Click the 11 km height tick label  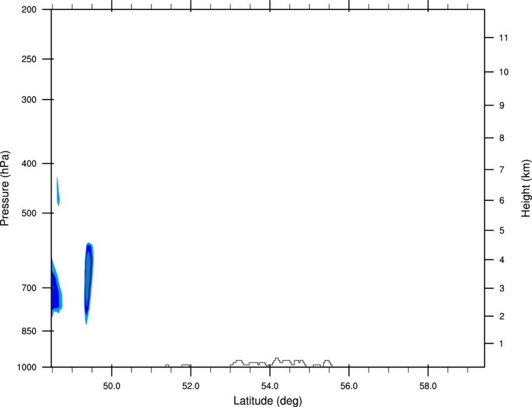pos(504,38)
